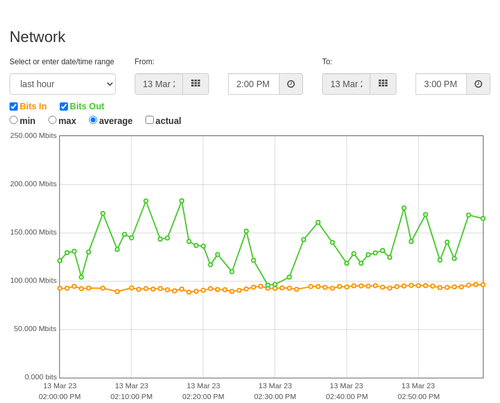The image size is (500, 403).
Task: Select the average radio button
Action: pyautogui.click(x=93, y=120)
